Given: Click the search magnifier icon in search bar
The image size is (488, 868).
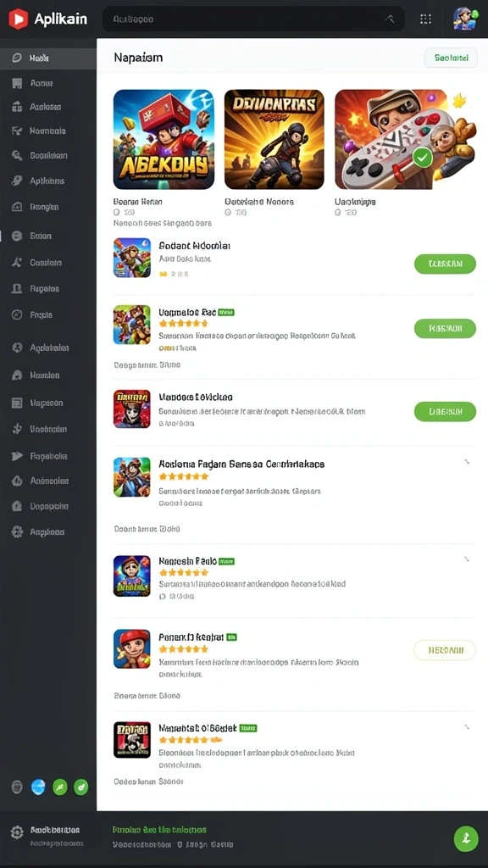Looking at the screenshot, I should (390, 19).
